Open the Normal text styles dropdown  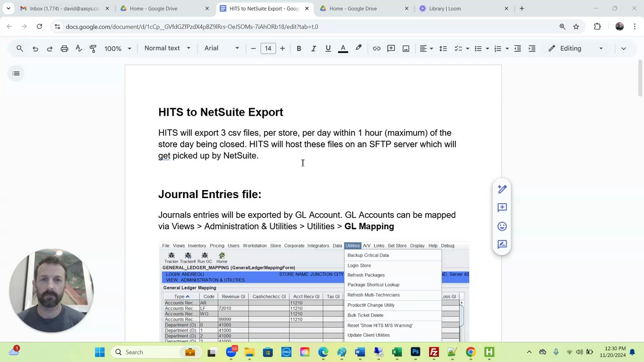167,48
